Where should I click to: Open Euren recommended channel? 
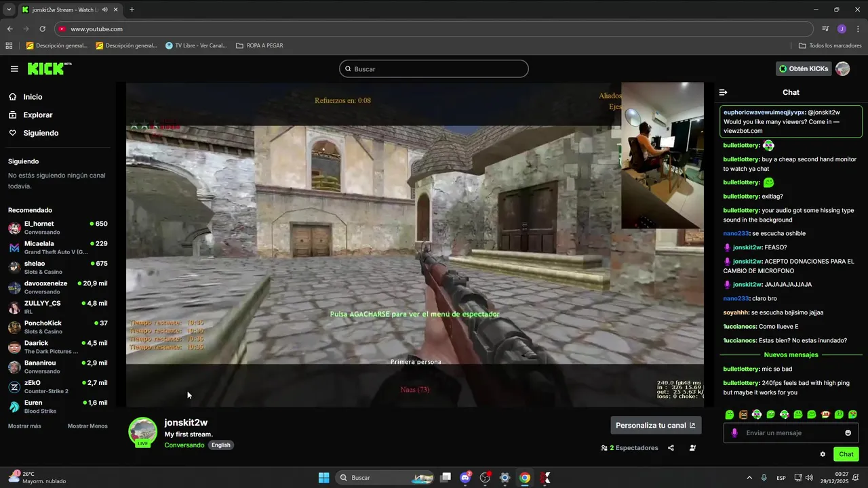click(58, 407)
